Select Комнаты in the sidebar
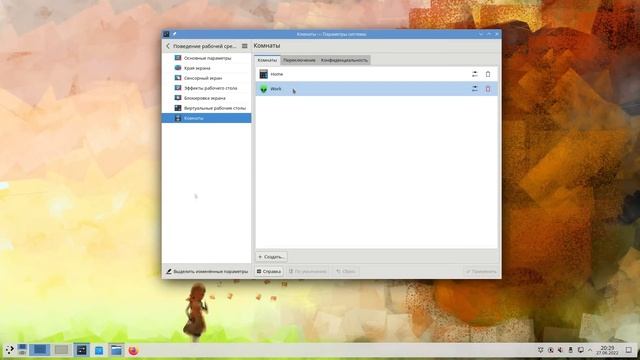Image resolution: width=640 pixels, height=360 pixels. click(207, 118)
